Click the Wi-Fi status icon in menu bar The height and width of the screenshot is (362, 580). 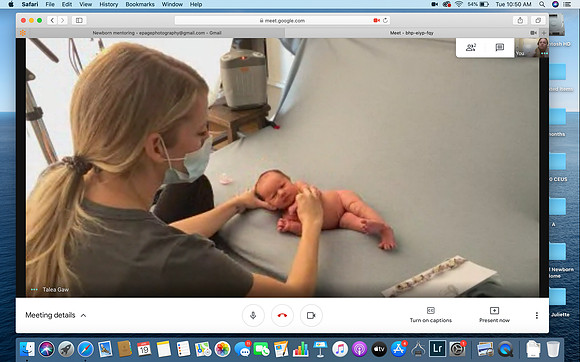[x=459, y=4]
